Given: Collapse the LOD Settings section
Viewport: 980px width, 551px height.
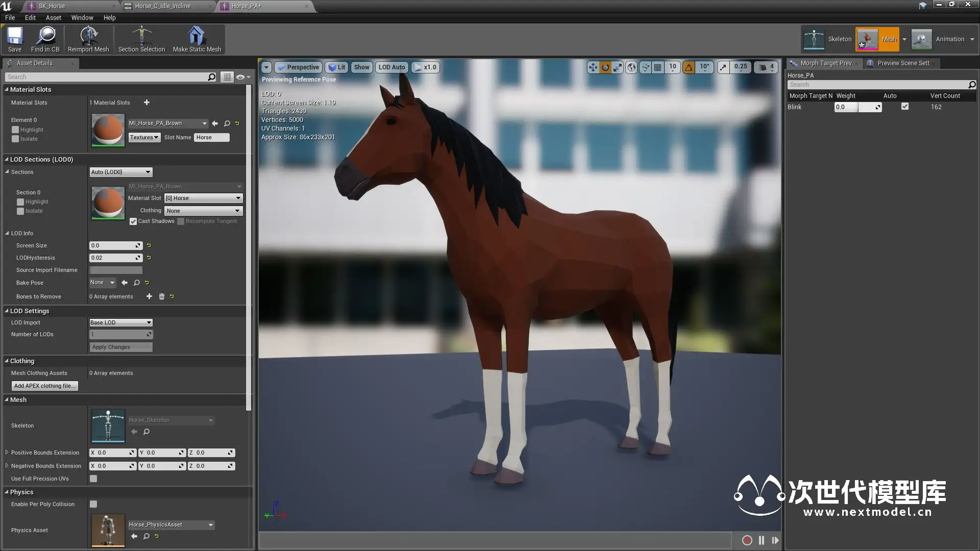Looking at the screenshot, I should [x=7, y=311].
